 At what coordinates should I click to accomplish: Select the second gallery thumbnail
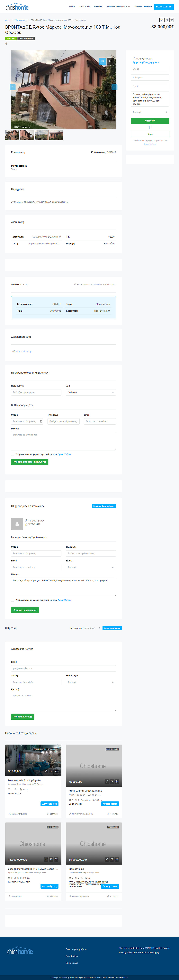(27, 135)
